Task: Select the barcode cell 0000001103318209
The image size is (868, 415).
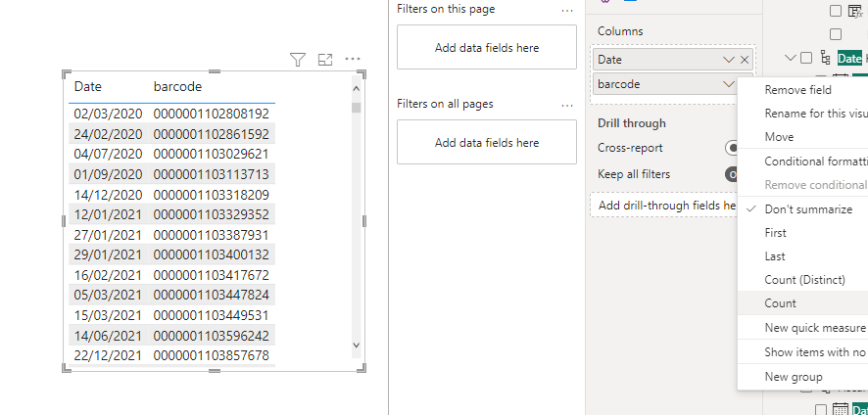Action: click(212, 195)
